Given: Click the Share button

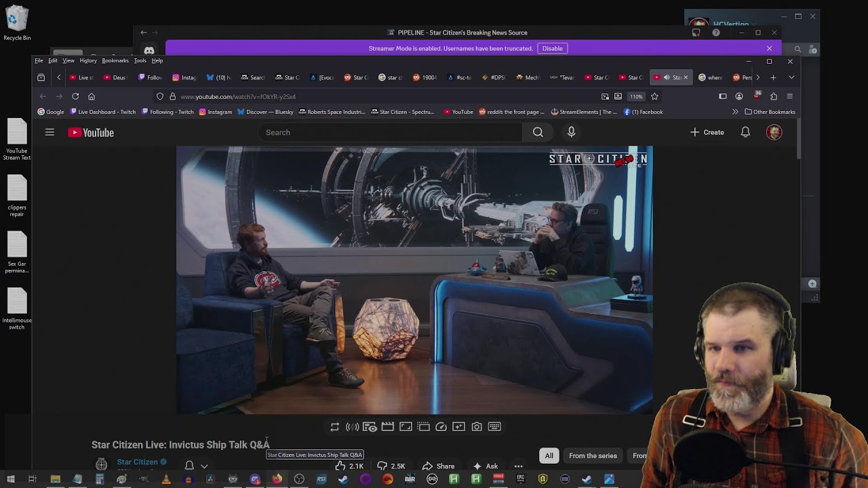Looking at the screenshot, I should [438, 466].
